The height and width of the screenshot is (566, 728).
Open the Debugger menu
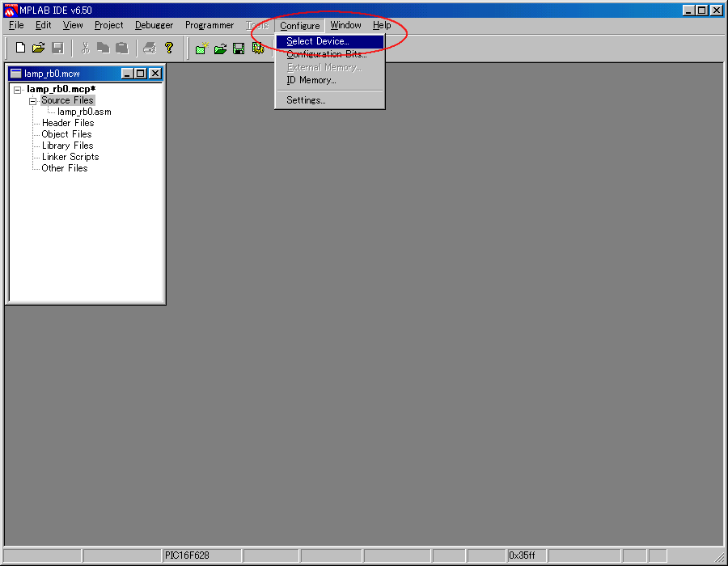coord(154,25)
